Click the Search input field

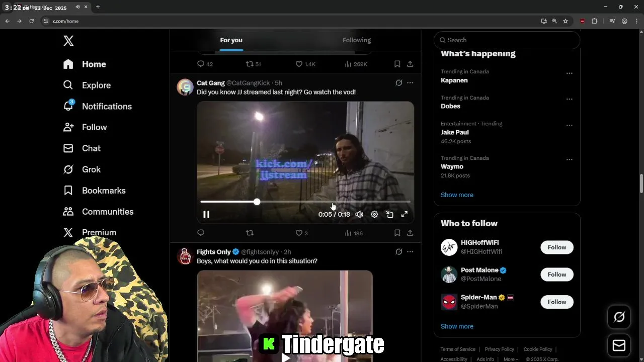[x=507, y=40]
